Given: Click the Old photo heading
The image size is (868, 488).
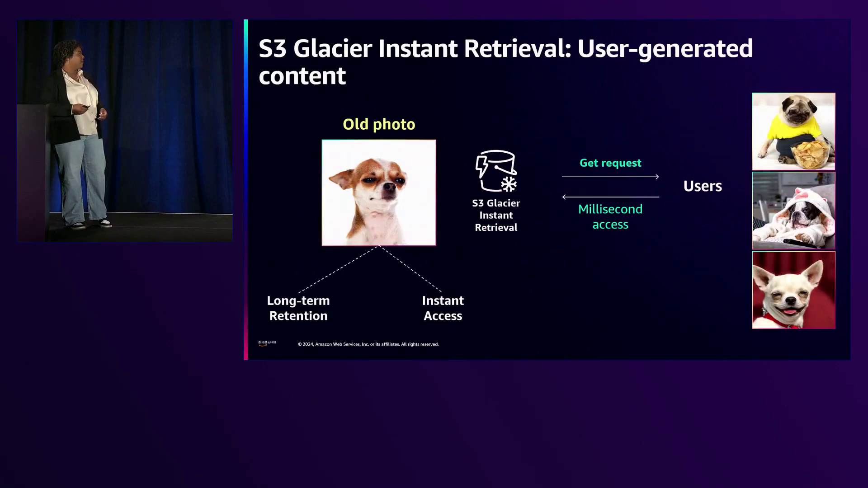Looking at the screenshot, I should pos(379,124).
